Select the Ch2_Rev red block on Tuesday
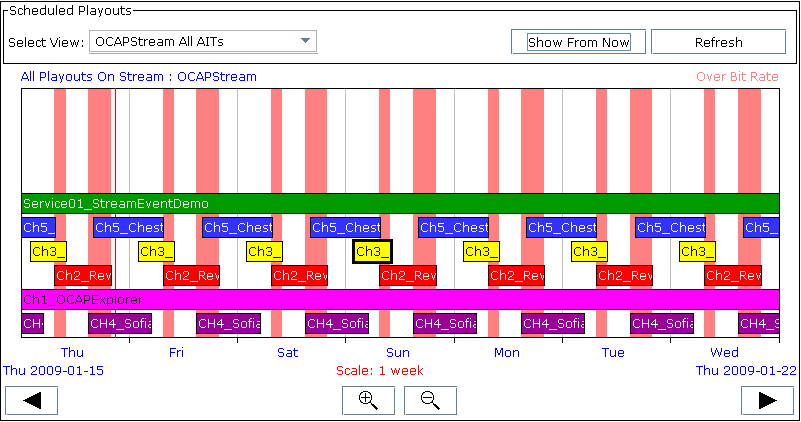Image resolution: width=801 pixels, height=422 pixels. 625,275
